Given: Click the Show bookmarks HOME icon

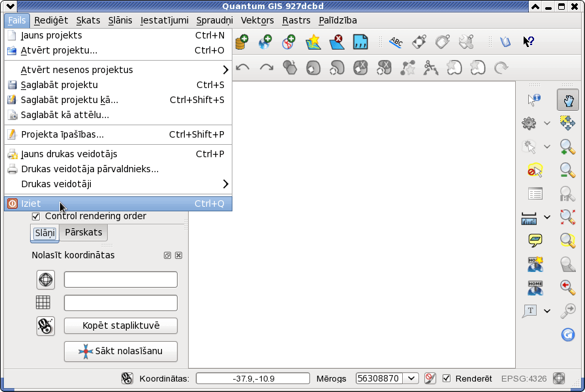Looking at the screenshot, I should 535,288.
